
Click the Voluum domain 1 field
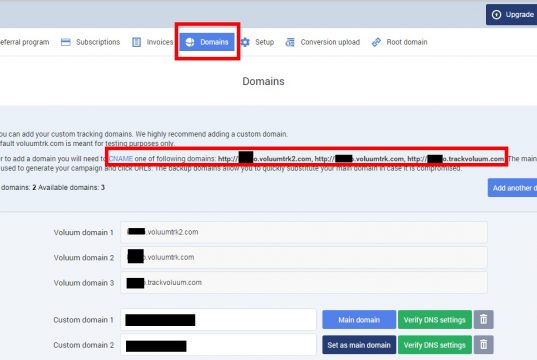click(304, 232)
